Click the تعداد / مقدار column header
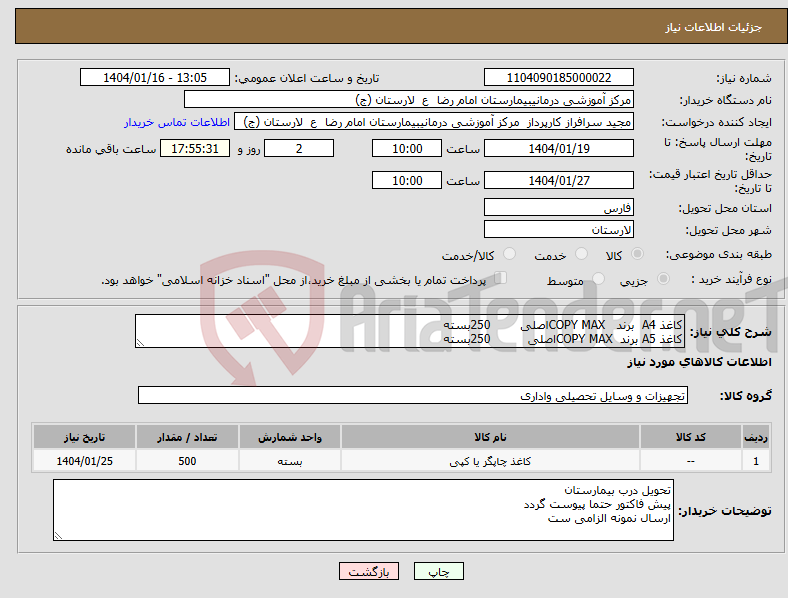Screen dimensions: 788x598 187,437
